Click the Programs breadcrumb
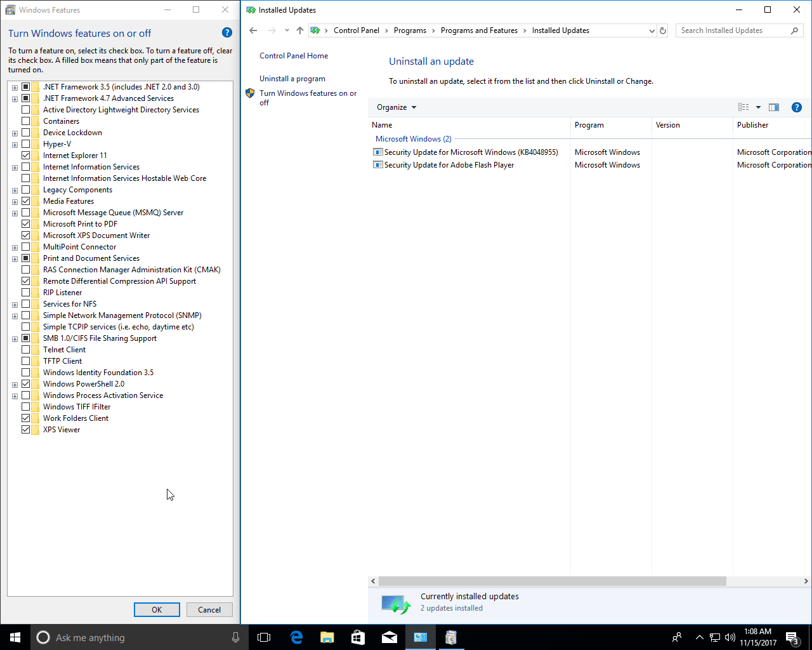The image size is (812, 650). point(410,30)
